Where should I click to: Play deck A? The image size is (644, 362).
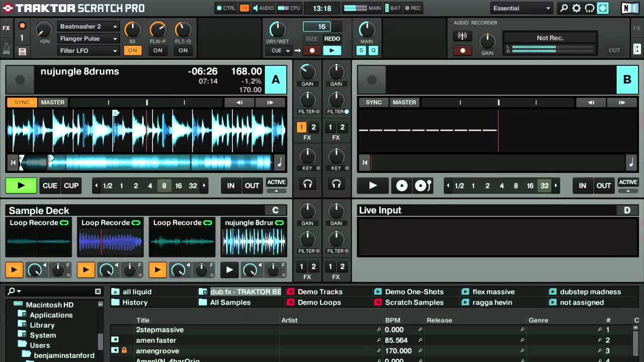click(x=21, y=186)
